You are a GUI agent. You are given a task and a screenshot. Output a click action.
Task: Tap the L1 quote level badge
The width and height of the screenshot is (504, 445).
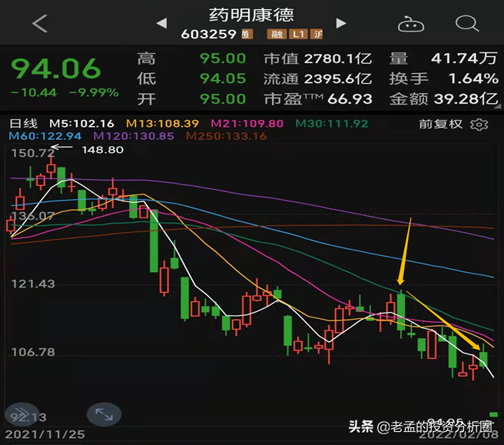(x=298, y=34)
